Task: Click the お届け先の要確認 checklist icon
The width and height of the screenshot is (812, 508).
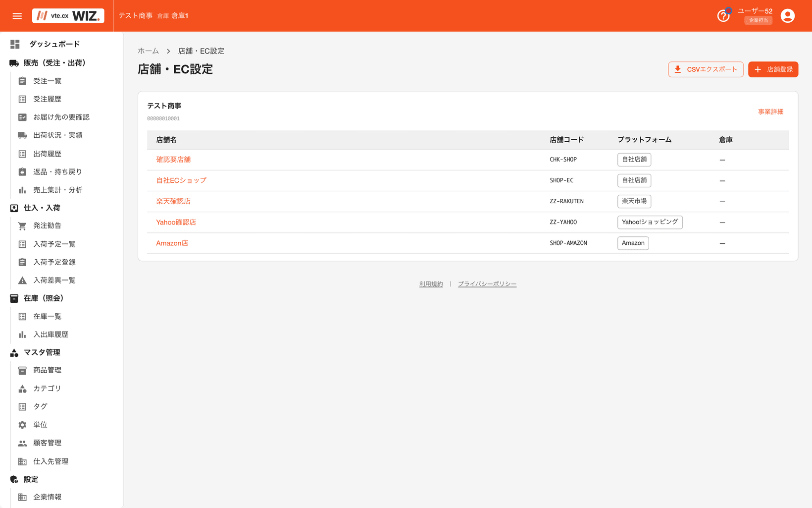Action: pos(22,117)
